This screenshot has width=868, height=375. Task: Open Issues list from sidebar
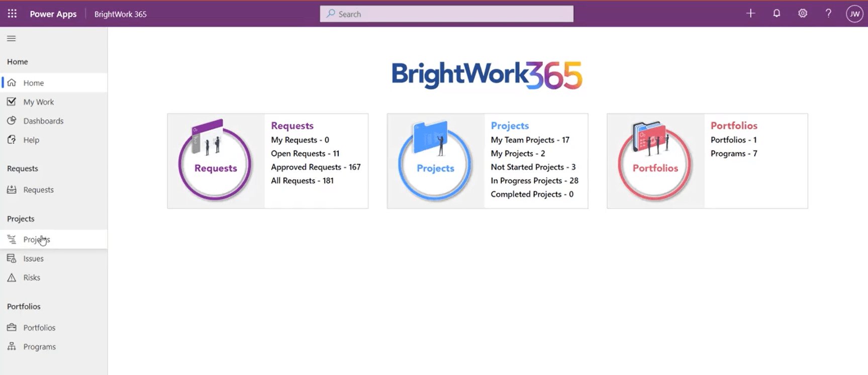(54, 258)
